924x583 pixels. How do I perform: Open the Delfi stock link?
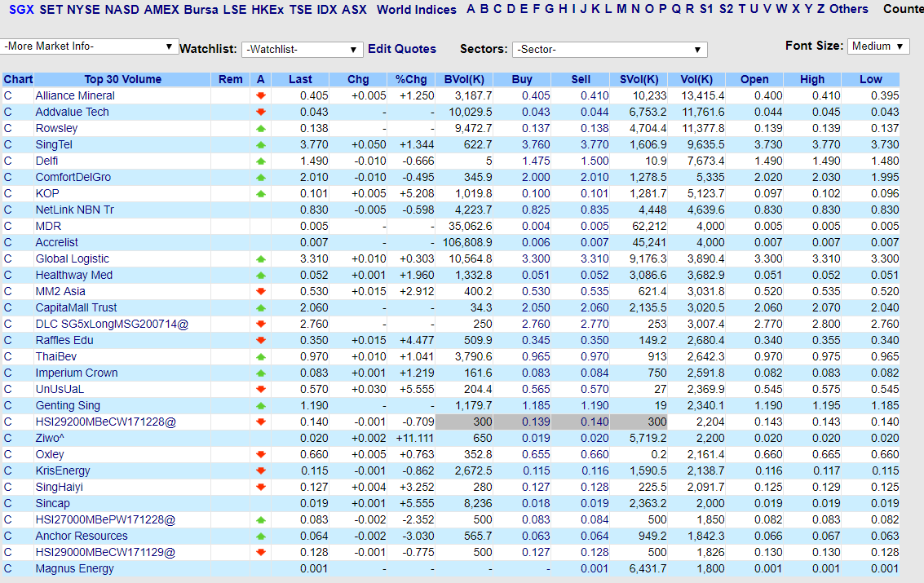(x=45, y=161)
